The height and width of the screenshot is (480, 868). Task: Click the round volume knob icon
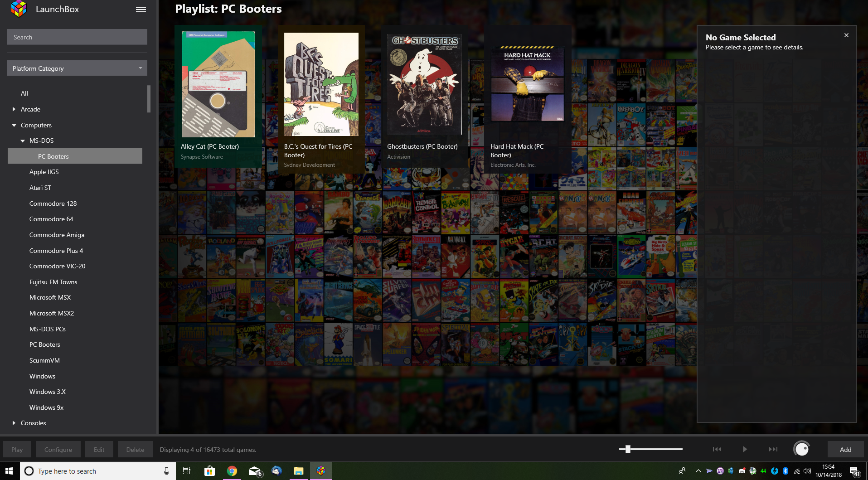[802, 449]
